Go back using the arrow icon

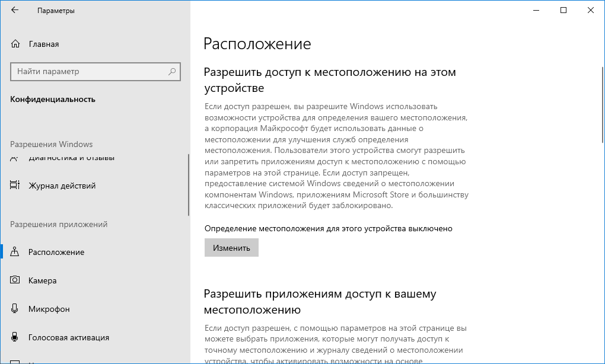pos(15,11)
